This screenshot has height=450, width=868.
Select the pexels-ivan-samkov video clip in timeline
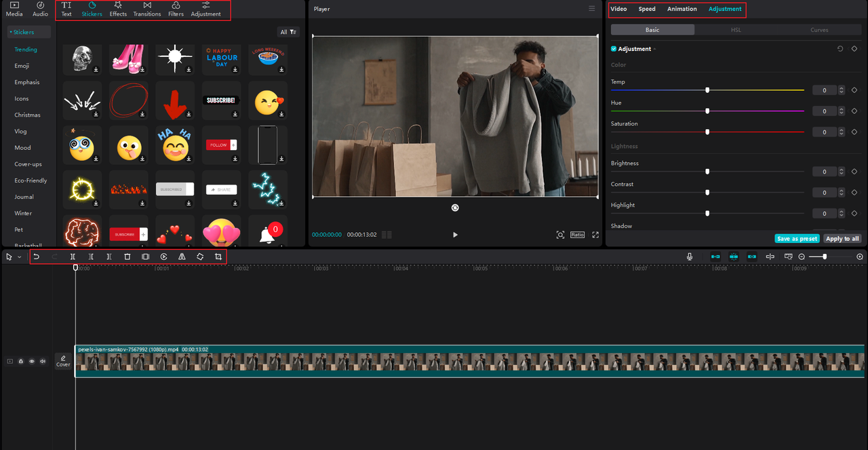coord(469,361)
